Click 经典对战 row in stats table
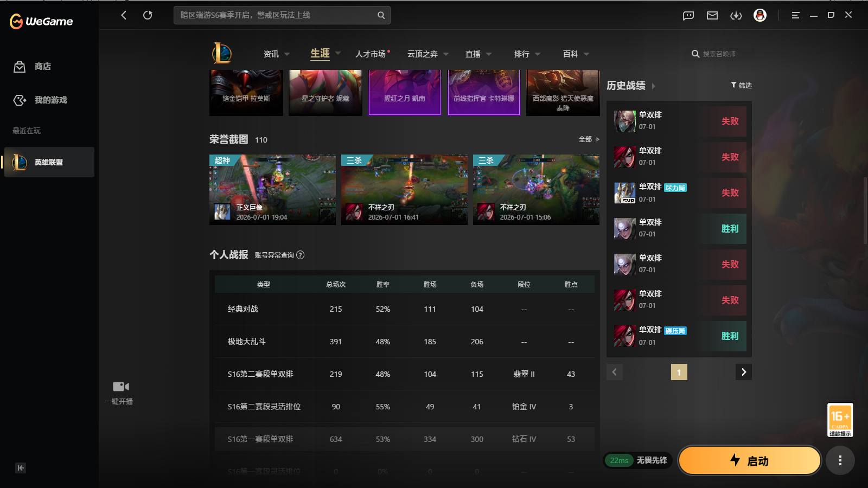Viewport: 868px width, 488px height. point(405,309)
